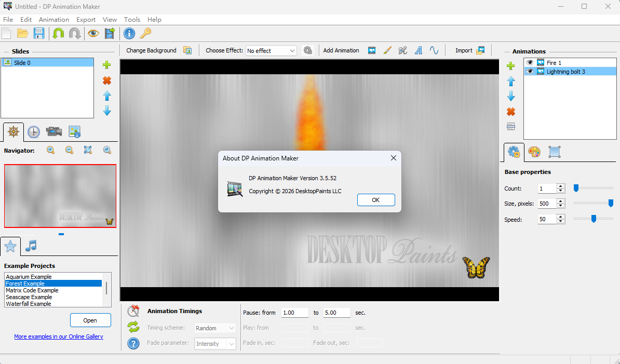Hide the Fire 1 animation eye toggle
The width and height of the screenshot is (620, 364).
[x=530, y=62]
